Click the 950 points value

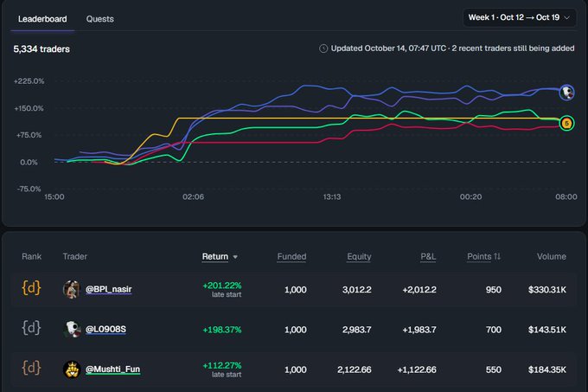[x=494, y=290]
